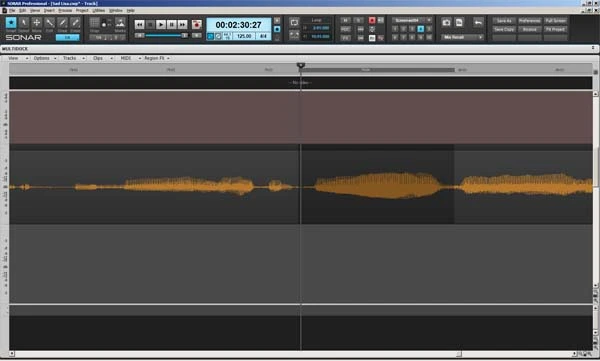
Task: Toggle the metronome button under the time display
Action: (x=218, y=36)
